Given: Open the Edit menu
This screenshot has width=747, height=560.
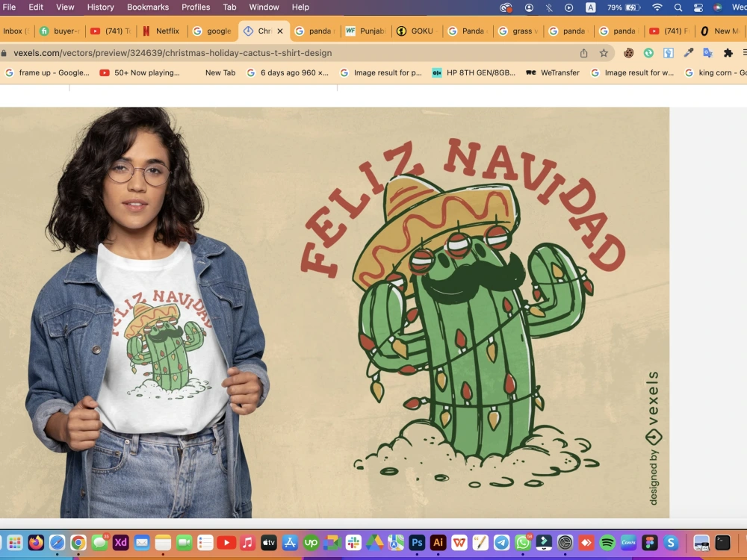Looking at the screenshot, I should [36, 7].
